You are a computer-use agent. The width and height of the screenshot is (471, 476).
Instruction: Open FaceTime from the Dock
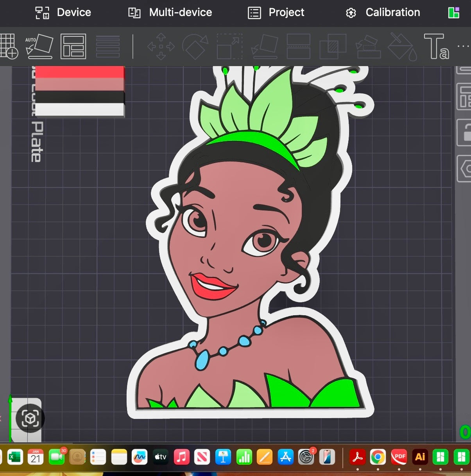[x=57, y=457]
